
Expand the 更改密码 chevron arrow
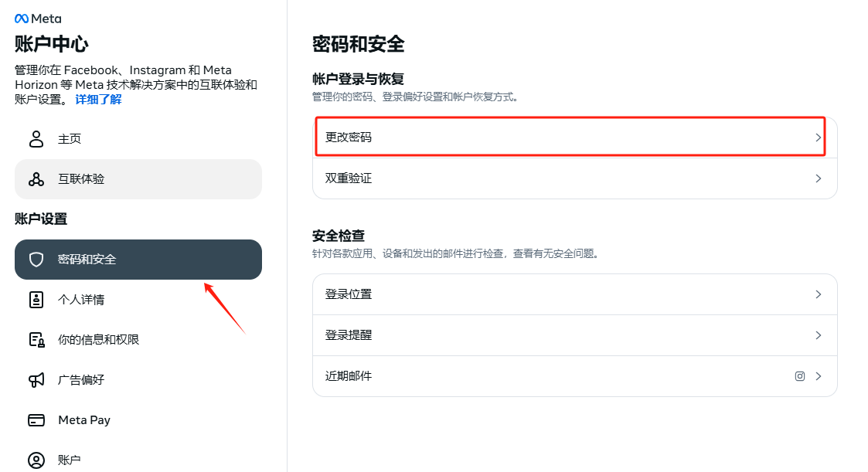819,138
